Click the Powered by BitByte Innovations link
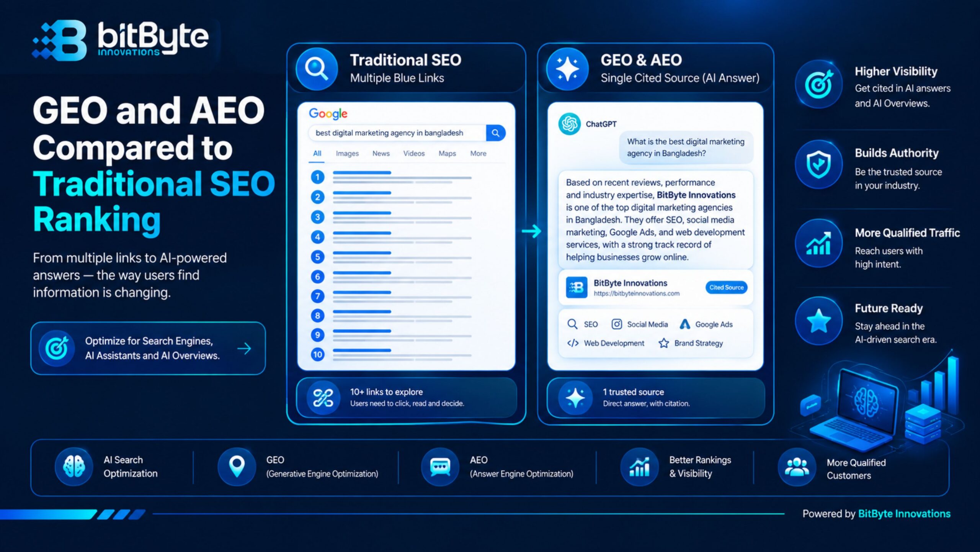Image resolution: width=980 pixels, height=552 pixels. pyautogui.click(x=876, y=514)
